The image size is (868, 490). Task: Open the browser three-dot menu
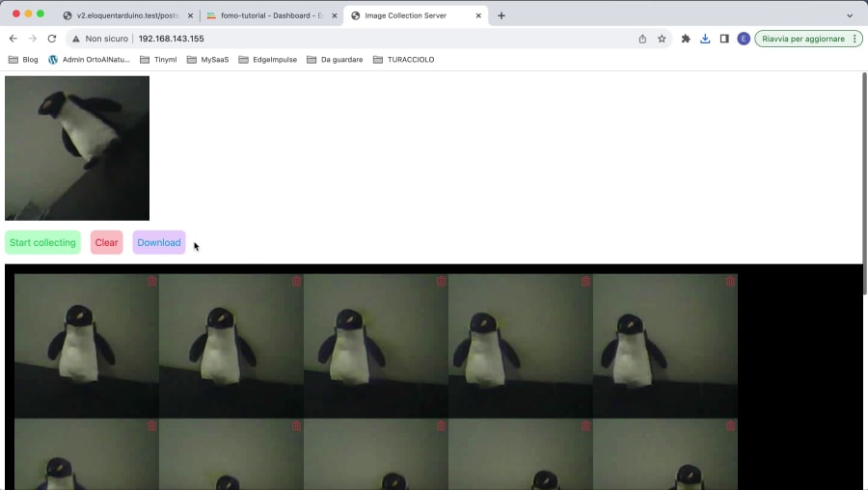coord(855,39)
